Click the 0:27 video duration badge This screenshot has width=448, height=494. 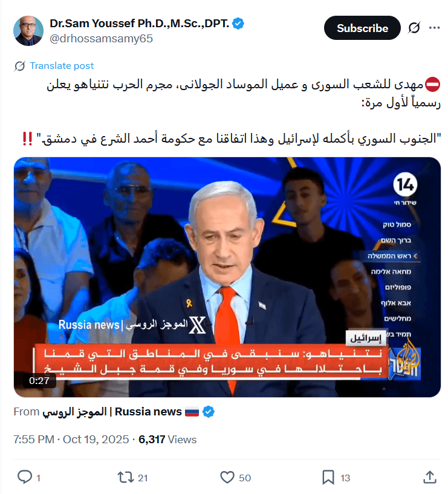tap(39, 380)
